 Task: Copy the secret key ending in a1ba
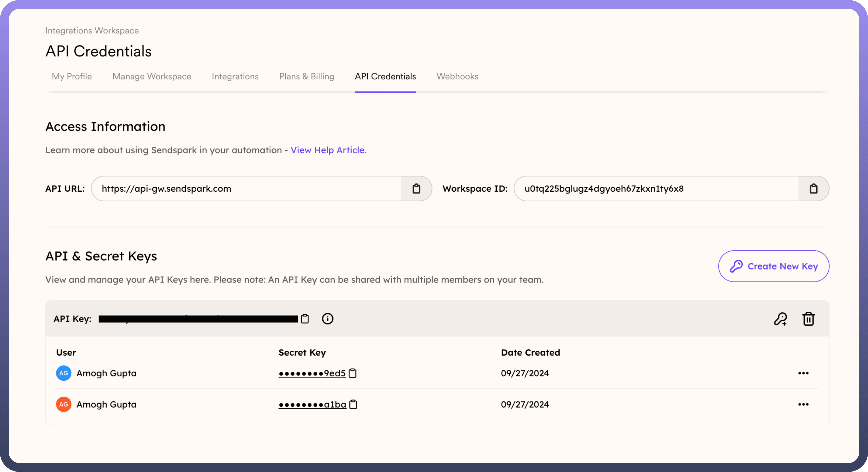353,404
